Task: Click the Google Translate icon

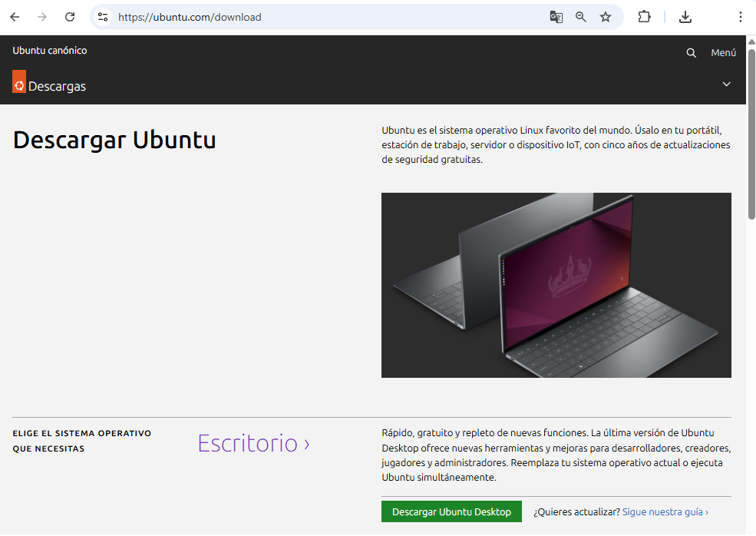Action: click(x=556, y=17)
